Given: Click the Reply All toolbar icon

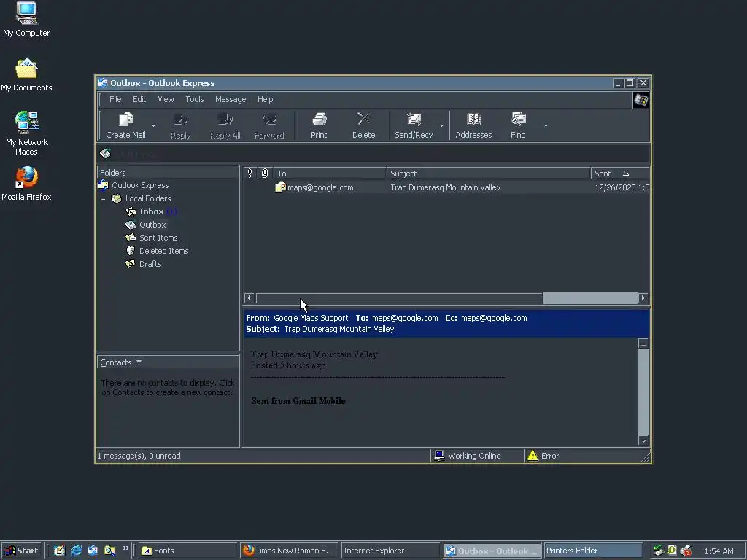Looking at the screenshot, I should (225, 125).
